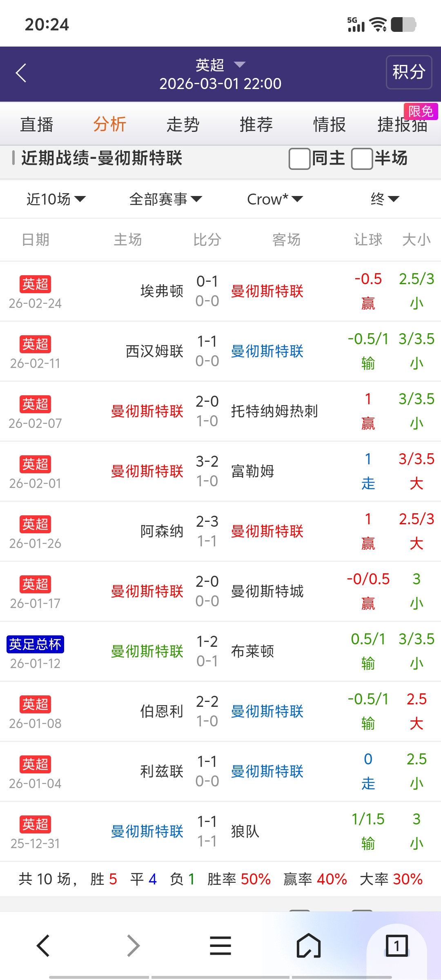Tap the 积分 standings button

point(409,72)
